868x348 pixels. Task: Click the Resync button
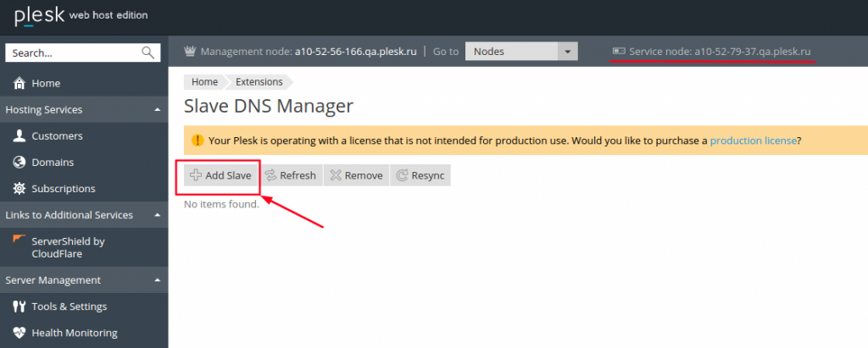tap(420, 175)
